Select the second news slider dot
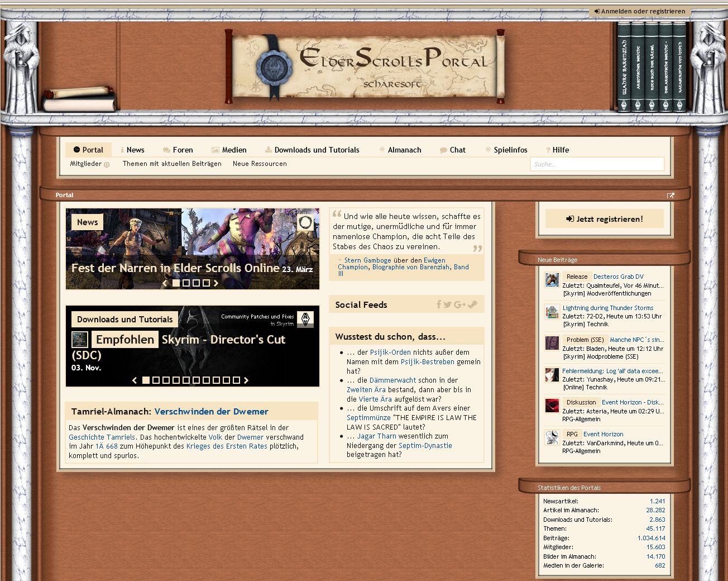Screen dimensions: 728x581 [186, 283]
